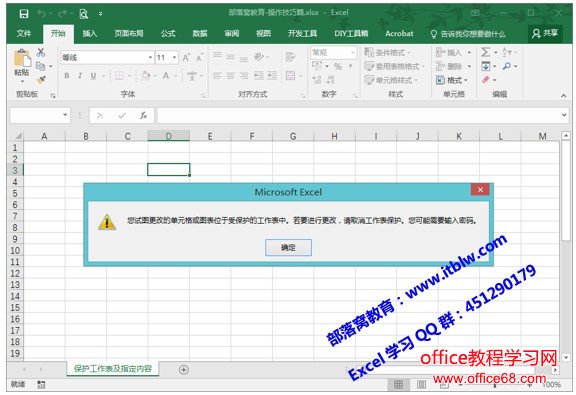
Task: Click the 格式 (Format) button
Action: click(x=451, y=80)
